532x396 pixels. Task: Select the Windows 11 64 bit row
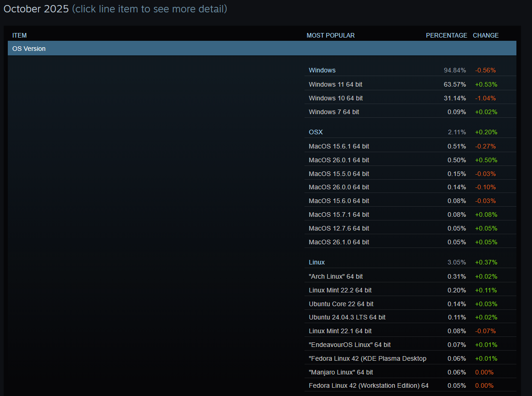[x=410, y=84]
